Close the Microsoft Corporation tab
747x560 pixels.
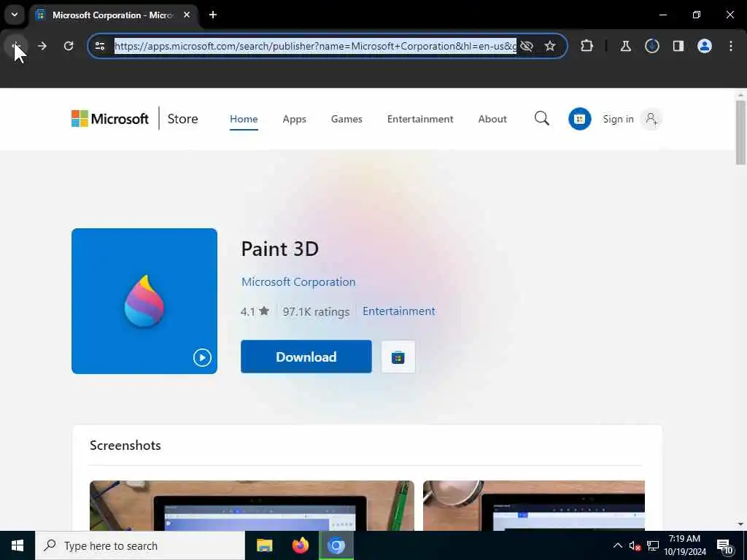coord(187,15)
